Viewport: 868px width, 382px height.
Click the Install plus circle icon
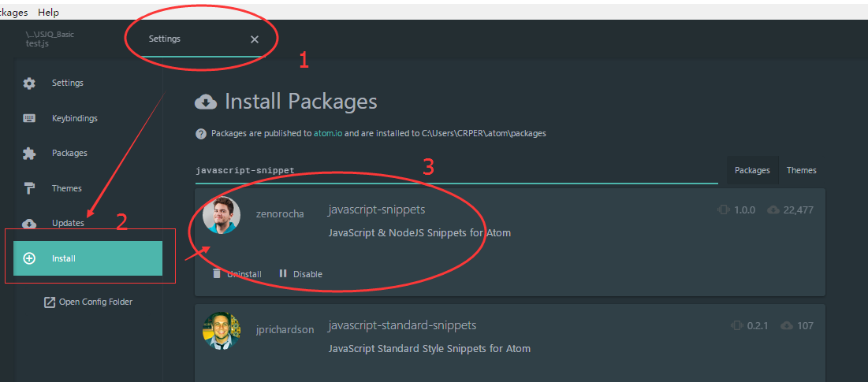point(29,258)
